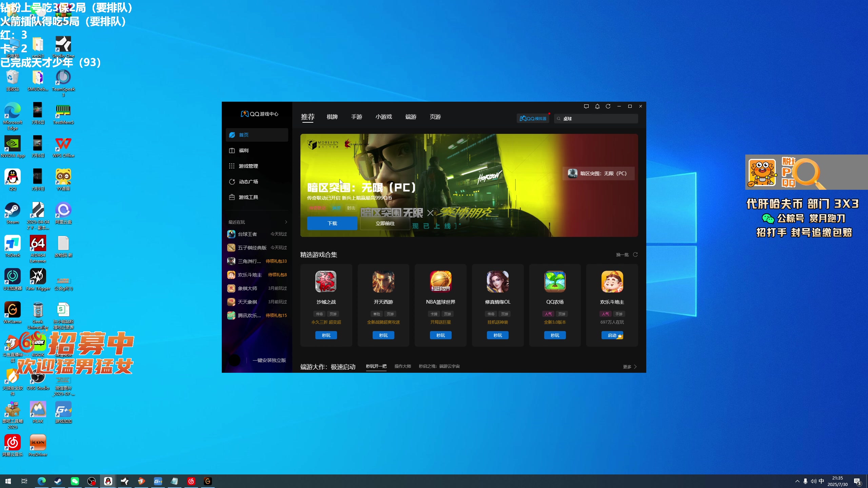Click the 欢乐斗地主 card game icon
The height and width of the screenshot is (488, 868).
coord(612,281)
